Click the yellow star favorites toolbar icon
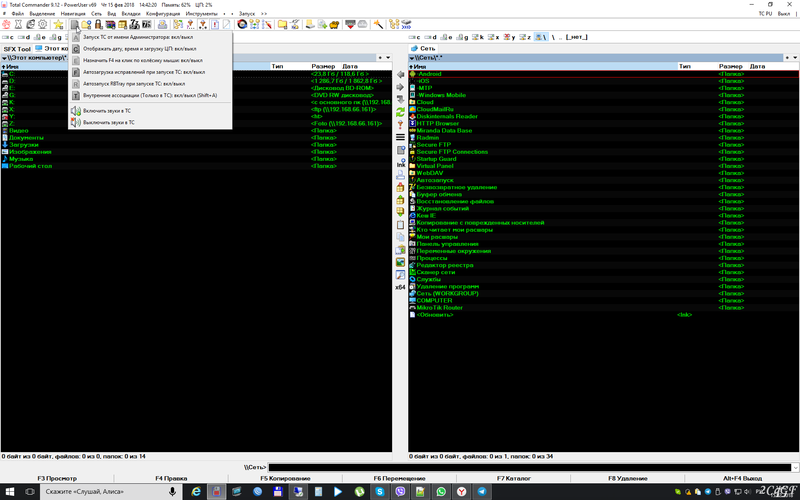This screenshot has width=800, height=500. tap(59, 24)
